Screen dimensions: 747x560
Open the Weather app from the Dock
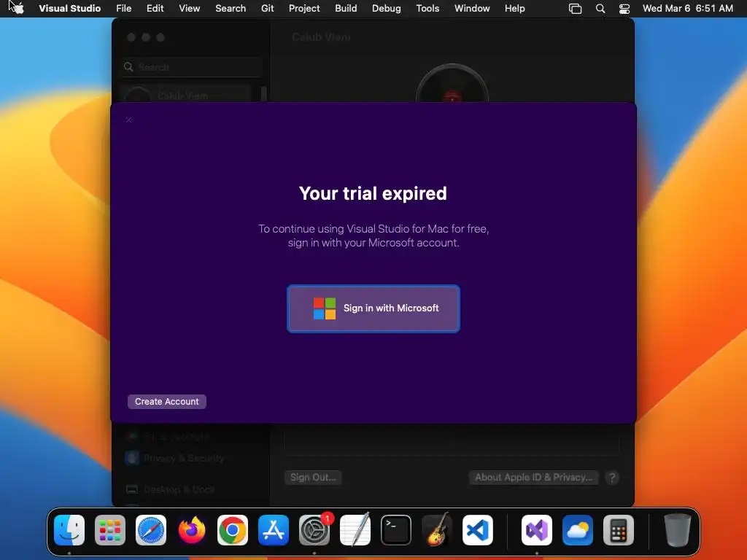pos(578,530)
